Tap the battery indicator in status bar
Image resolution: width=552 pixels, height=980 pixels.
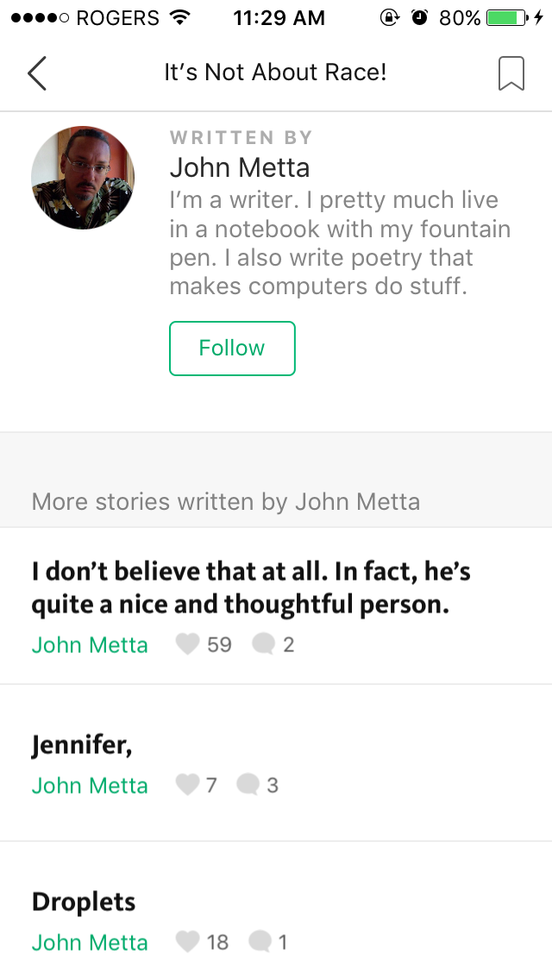pyautogui.click(x=506, y=17)
